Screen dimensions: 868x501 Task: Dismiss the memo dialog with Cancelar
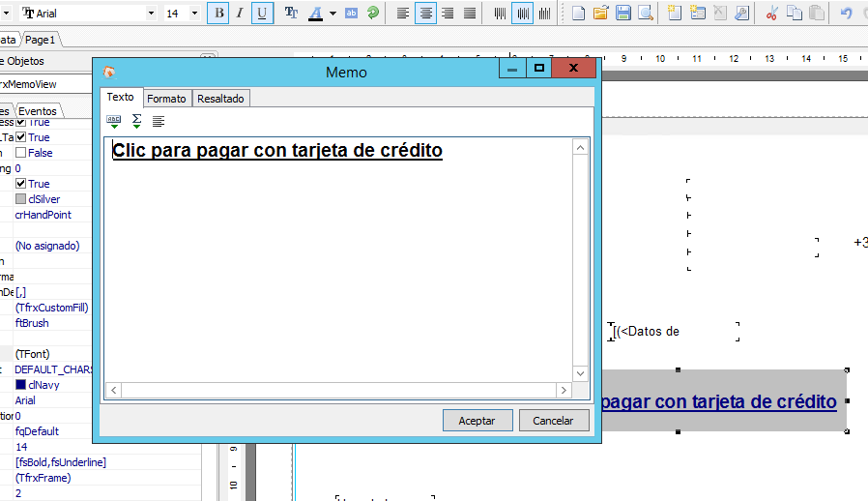click(553, 421)
